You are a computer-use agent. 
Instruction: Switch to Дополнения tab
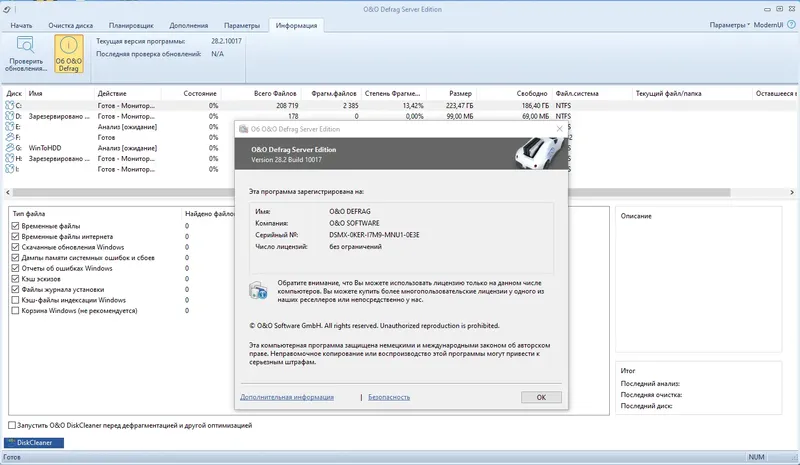pos(189,26)
